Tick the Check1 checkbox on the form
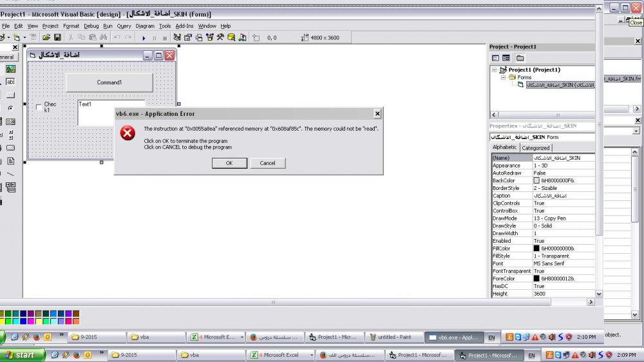This screenshot has width=644, height=362. [x=39, y=107]
